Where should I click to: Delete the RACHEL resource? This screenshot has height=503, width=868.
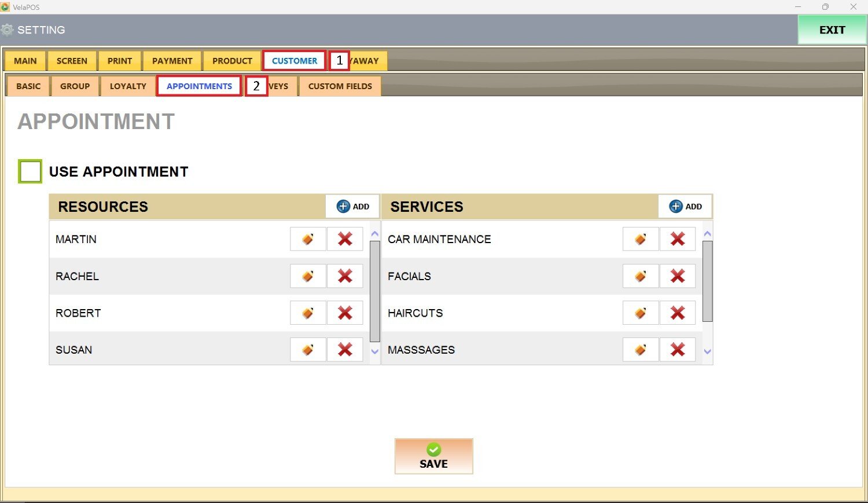click(345, 276)
